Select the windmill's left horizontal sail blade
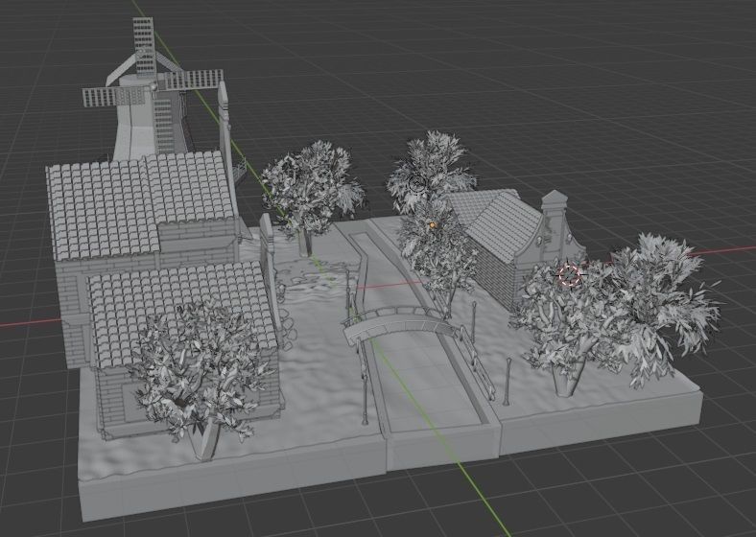 [114, 97]
